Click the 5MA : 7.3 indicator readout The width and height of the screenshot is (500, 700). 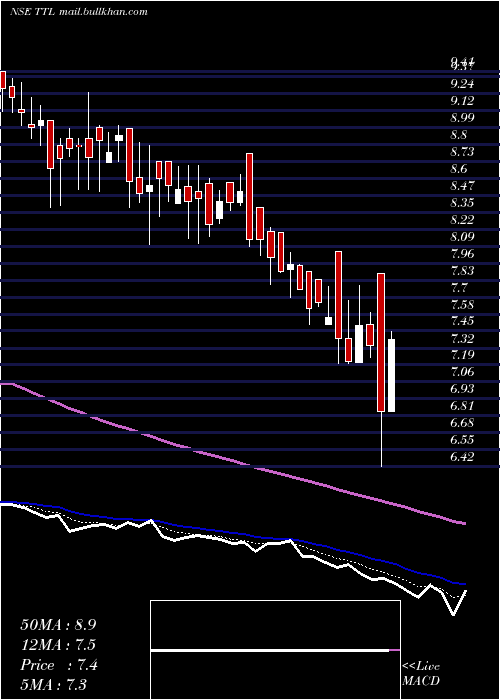click(54, 685)
